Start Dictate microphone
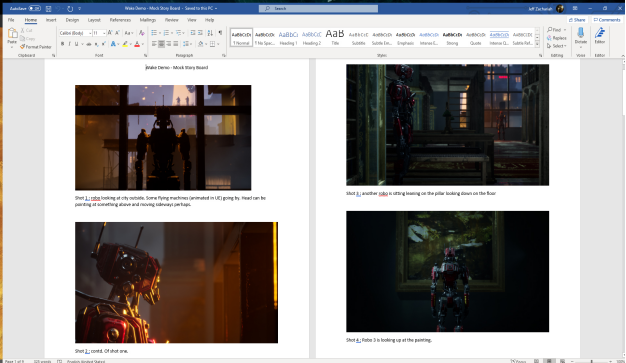The width and height of the screenshot is (626, 363). (x=581, y=33)
